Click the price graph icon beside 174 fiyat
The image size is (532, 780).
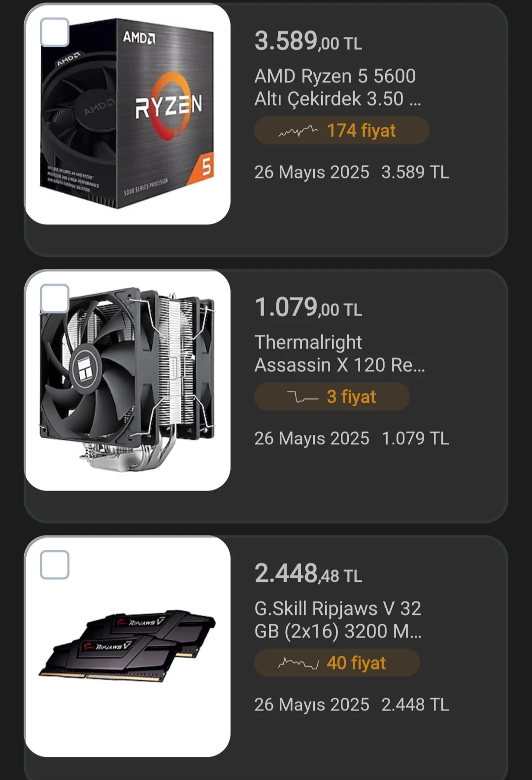298,131
